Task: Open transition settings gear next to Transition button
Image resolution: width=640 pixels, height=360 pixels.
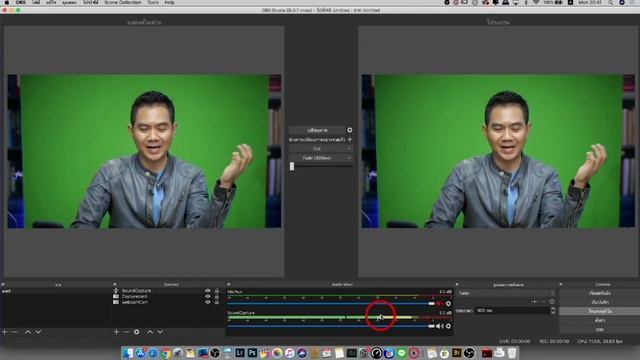Action: (350, 130)
